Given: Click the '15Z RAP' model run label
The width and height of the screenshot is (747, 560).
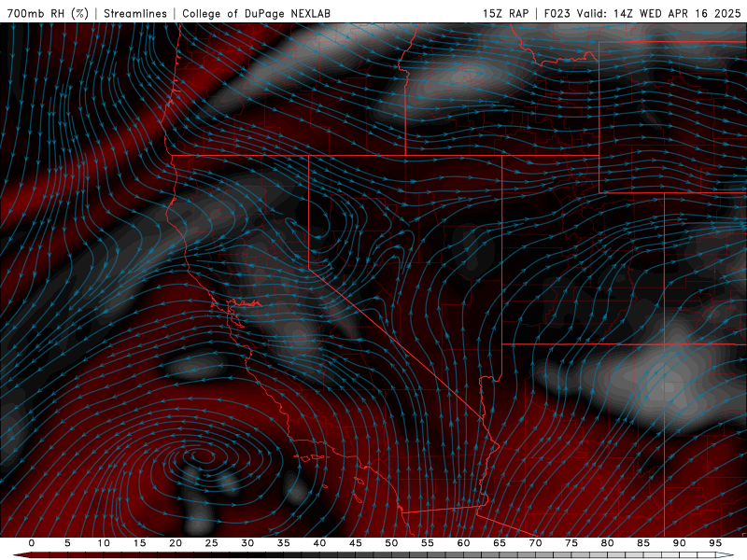Looking at the screenshot, I should pyautogui.click(x=505, y=13).
